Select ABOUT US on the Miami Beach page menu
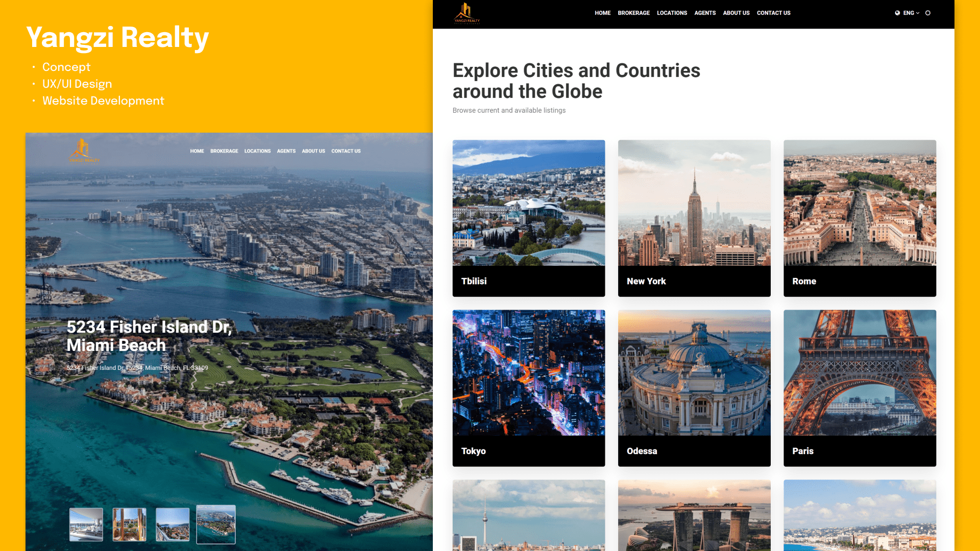 313,151
